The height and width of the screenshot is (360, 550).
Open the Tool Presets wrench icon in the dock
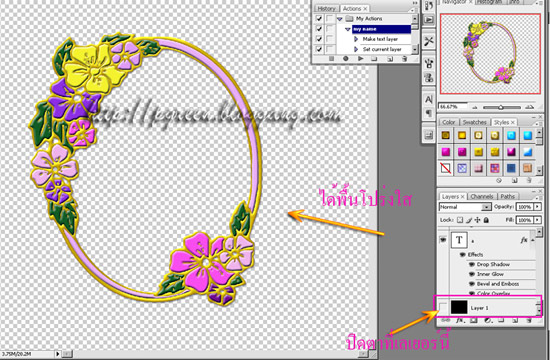[429, 41]
